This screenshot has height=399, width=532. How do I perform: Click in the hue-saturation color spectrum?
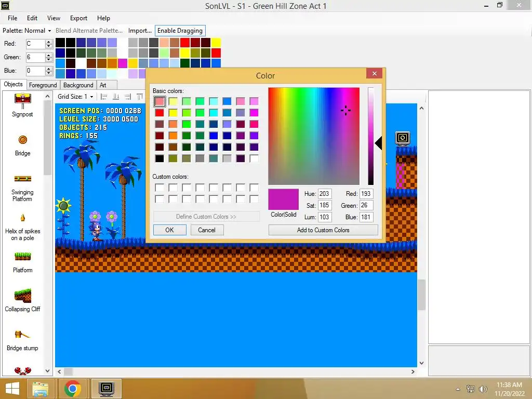click(x=314, y=136)
